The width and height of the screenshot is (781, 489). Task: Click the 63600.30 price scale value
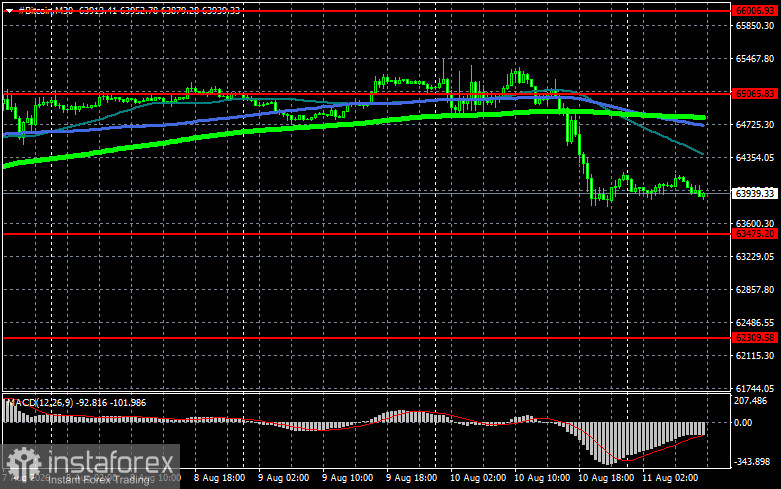755,224
